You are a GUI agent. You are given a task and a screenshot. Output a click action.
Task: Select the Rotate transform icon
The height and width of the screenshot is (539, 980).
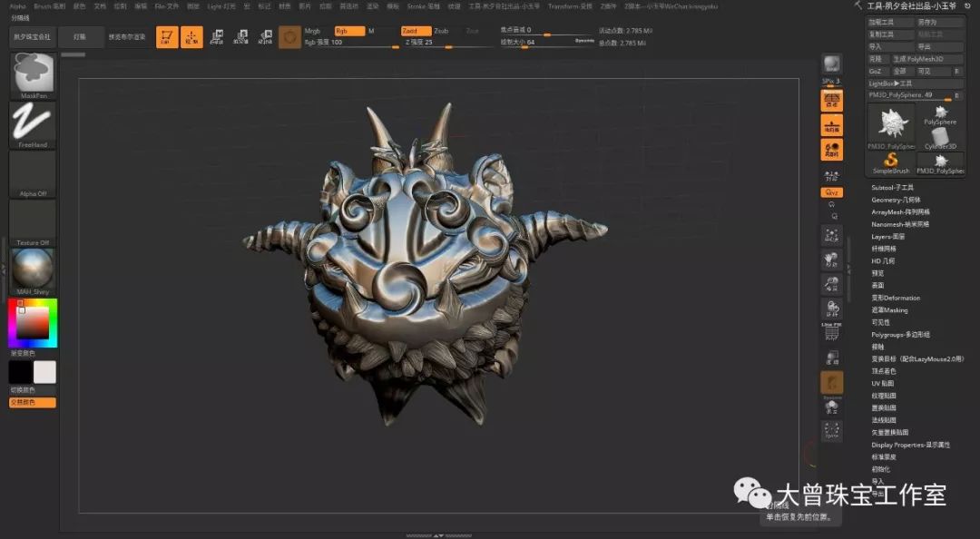[x=265, y=37]
